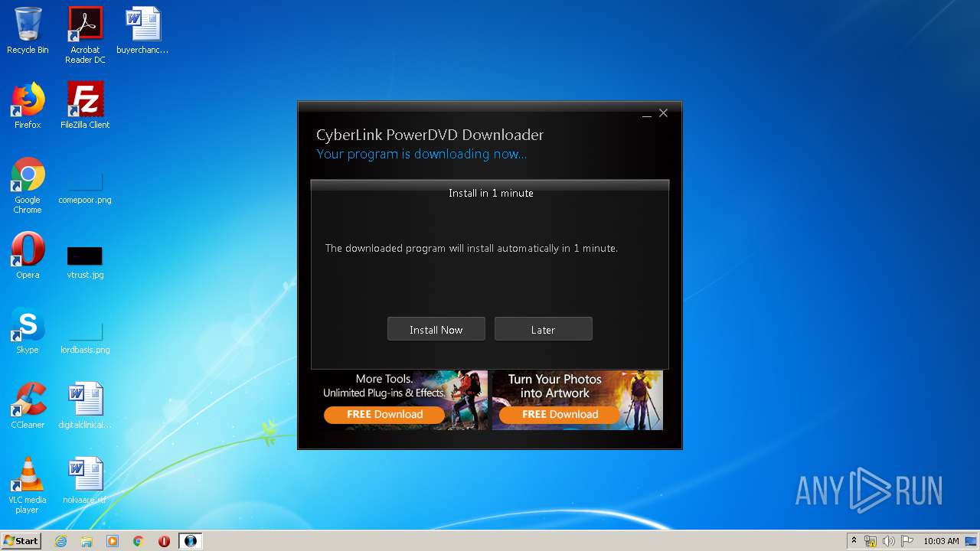Select the CCleaner desktop shortcut
This screenshot has width=980, height=551.
(x=28, y=406)
